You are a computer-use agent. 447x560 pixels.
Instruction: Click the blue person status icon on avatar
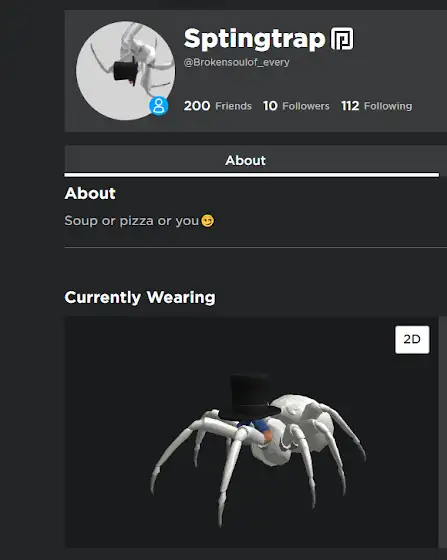(x=159, y=106)
